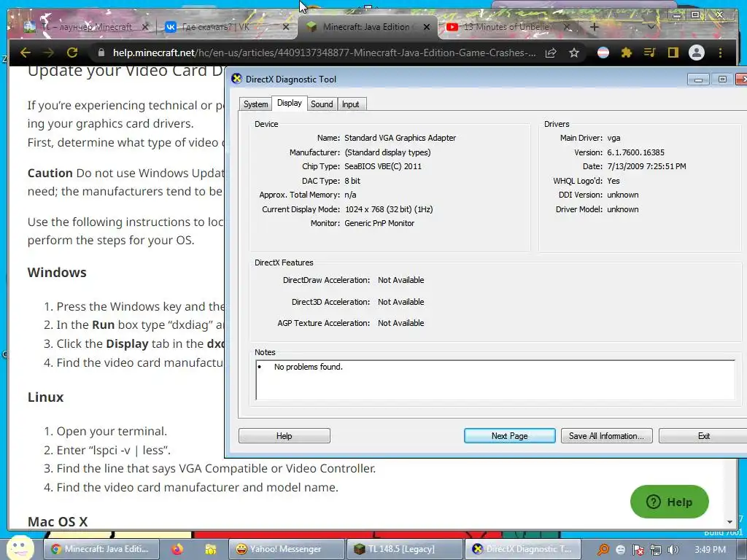Open a new browser tab
747x560 pixels.
pos(594,27)
